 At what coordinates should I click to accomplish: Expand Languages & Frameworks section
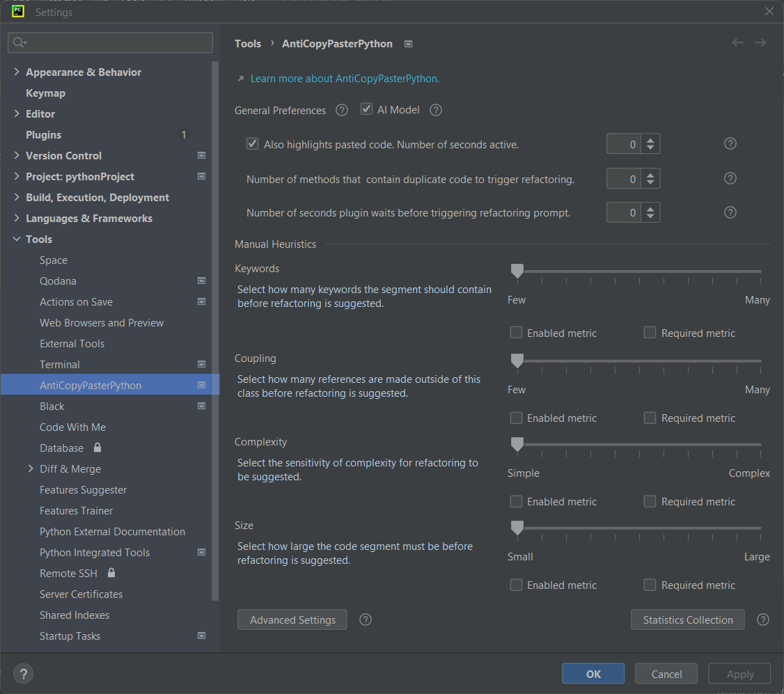17,218
